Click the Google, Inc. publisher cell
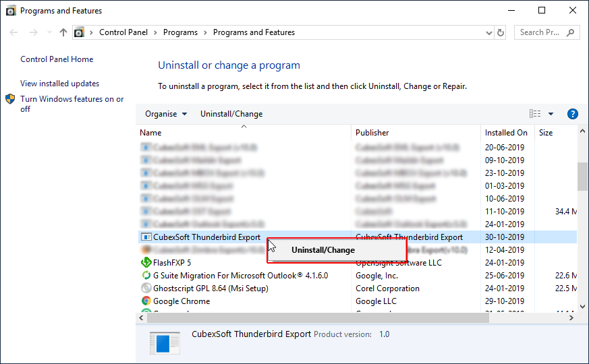This screenshot has width=589, height=364. (x=376, y=276)
